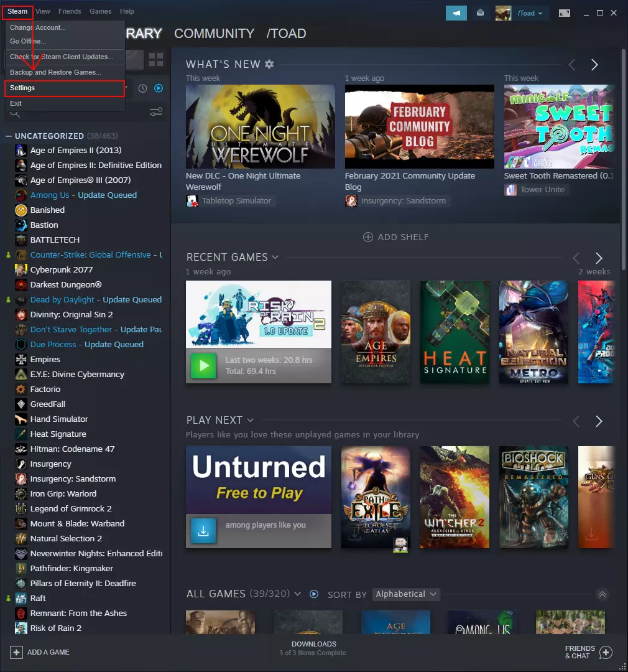Click the Cyberpunk 2077 game icon
The width and height of the screenshot is (628, 672).
point(21,269)
